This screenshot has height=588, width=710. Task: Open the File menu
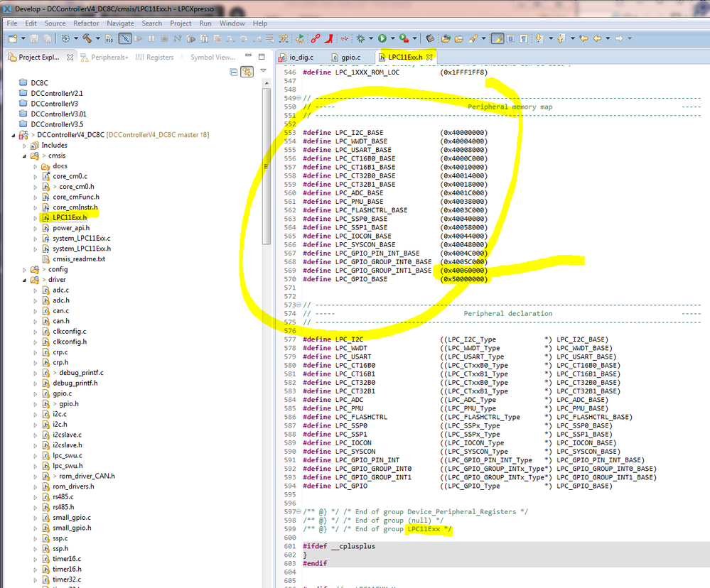point(12,23)
